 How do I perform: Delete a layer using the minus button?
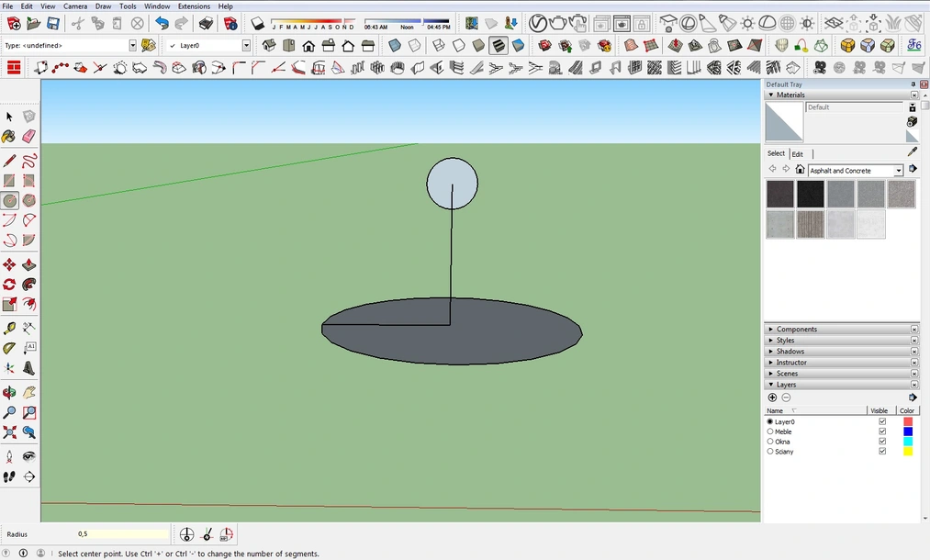click(x=786, y=398)
